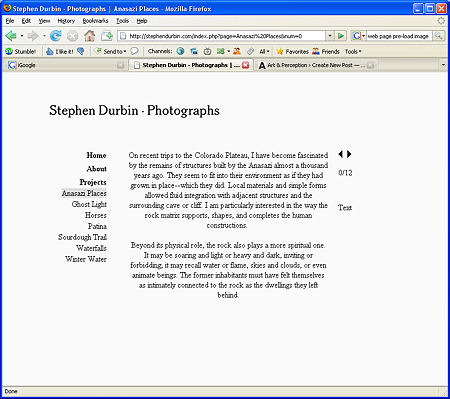
Task: Click the activity throbber icon in menu bar
Action: (x=441, y=21)
